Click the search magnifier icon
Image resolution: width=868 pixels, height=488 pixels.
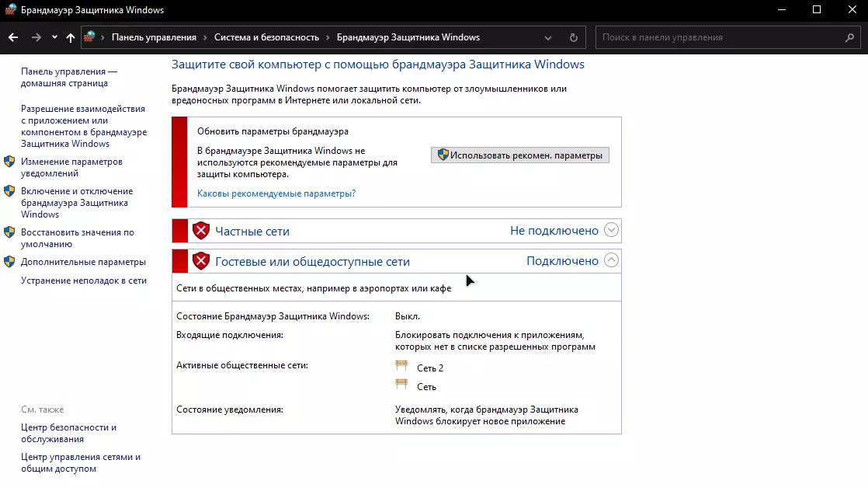coord(850,37)
